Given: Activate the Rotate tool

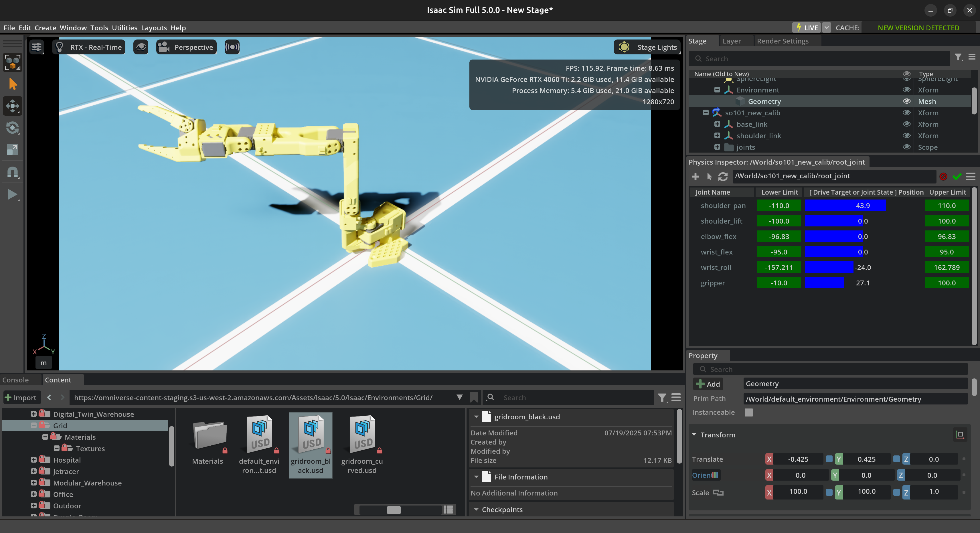Looking at the screenshot, I should [x=13, y=128].
